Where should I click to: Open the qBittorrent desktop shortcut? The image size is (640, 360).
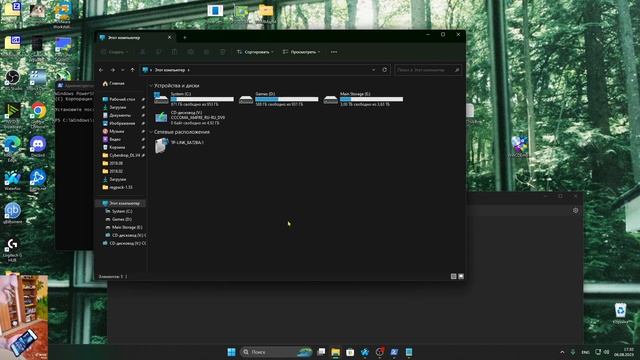12,213
